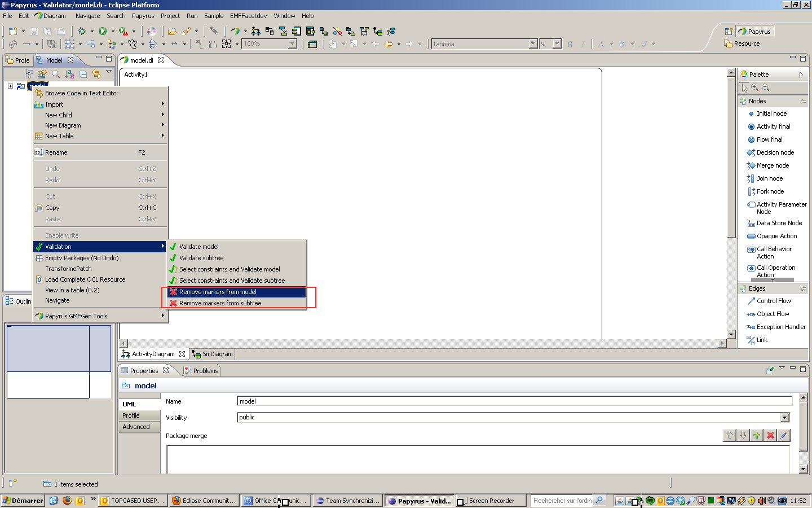812x508 pixels.
Task: Click diagram vertical scrollbar down arrow
Action: click(731, 335)
